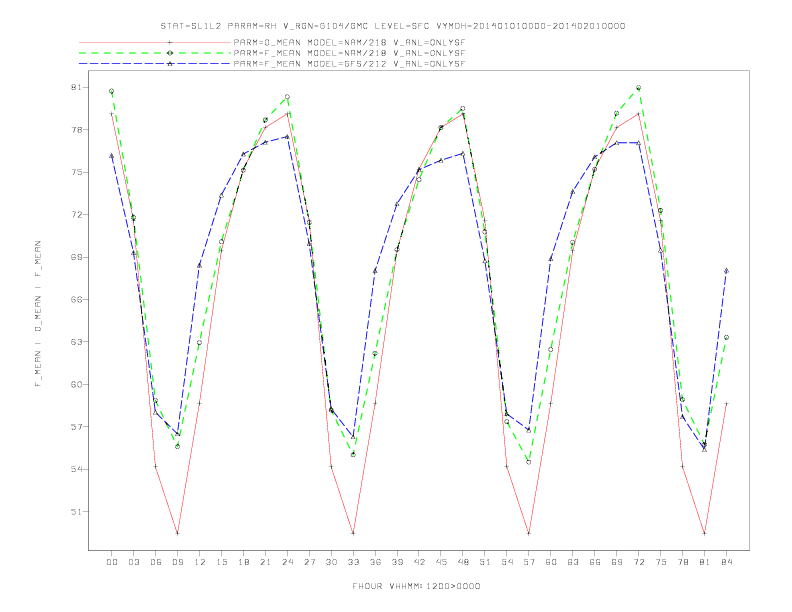792x612 pixels.
Task: Click y-axis tick label 60
Action: click(x=75, y=384)
